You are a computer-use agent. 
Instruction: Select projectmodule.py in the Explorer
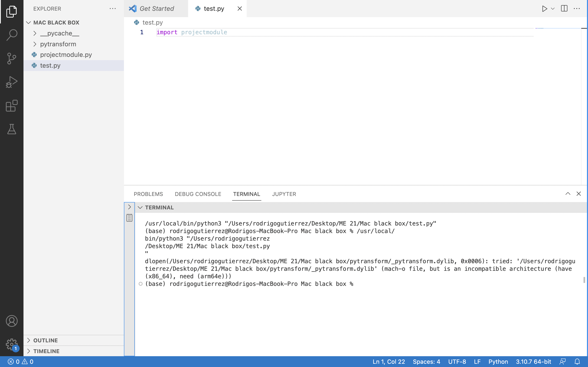point(66,55)
